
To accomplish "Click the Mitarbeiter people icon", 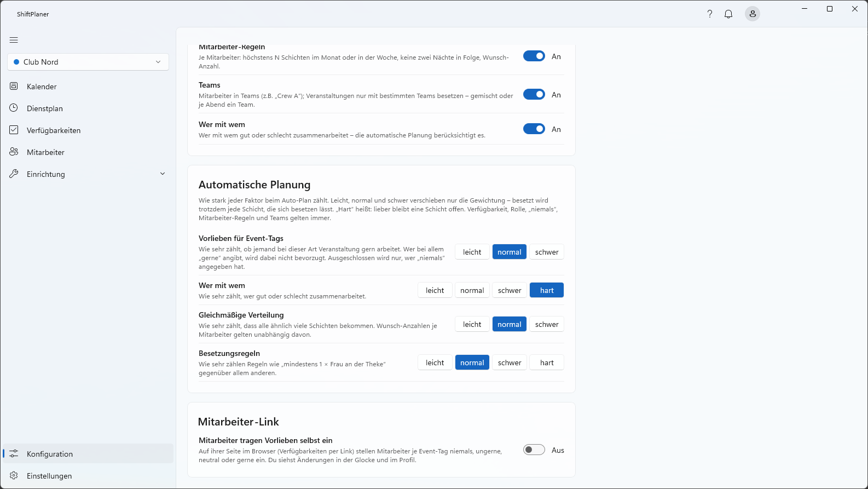I will (14, 152).
